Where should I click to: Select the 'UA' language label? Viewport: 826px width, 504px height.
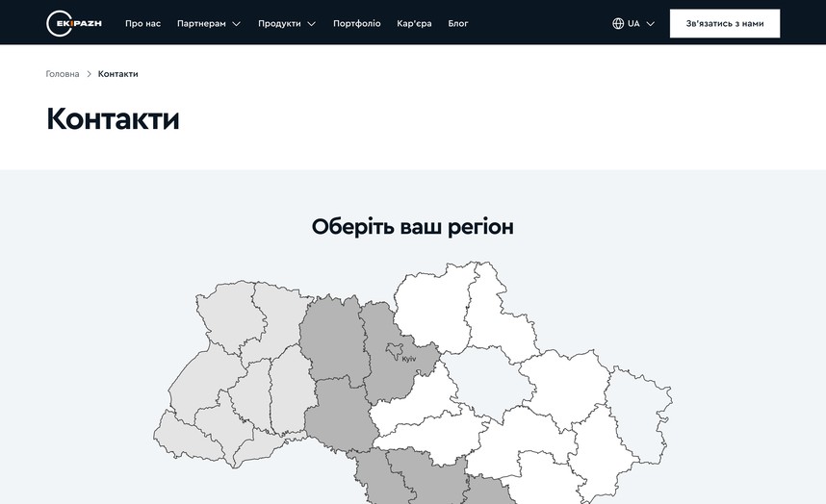(x=633, y=24)
